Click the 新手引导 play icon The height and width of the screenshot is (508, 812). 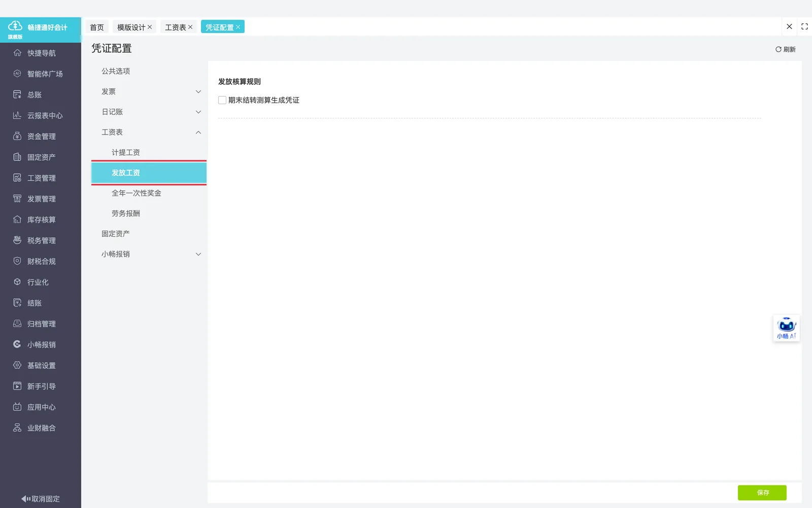pos(17,386)
